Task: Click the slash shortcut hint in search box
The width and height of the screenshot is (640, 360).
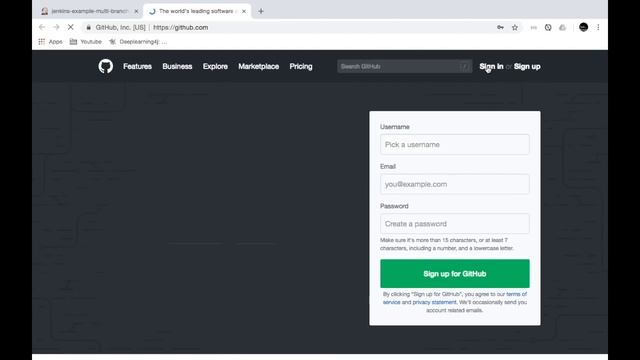Action: (x=464, y=67)
